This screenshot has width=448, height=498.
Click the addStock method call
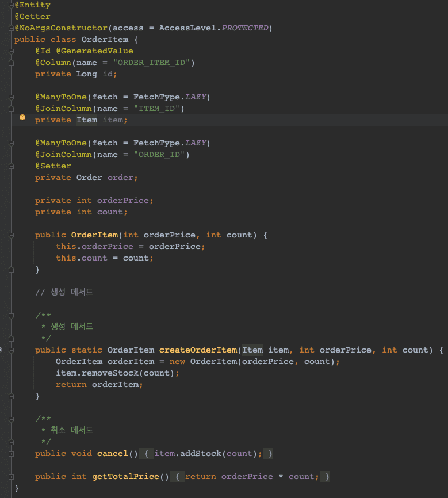coord(201,454)
